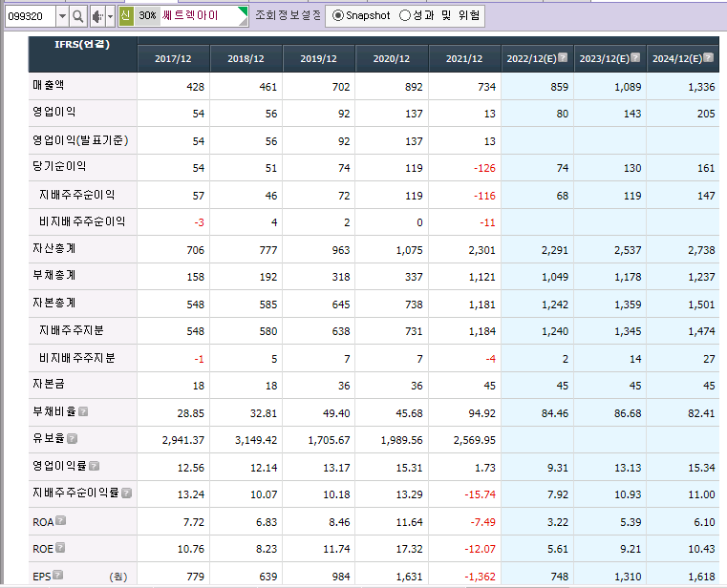Click the 30% margin indicator
This screenshot has width=727, height=588.
pyautogui.click(x=147, y=16)
